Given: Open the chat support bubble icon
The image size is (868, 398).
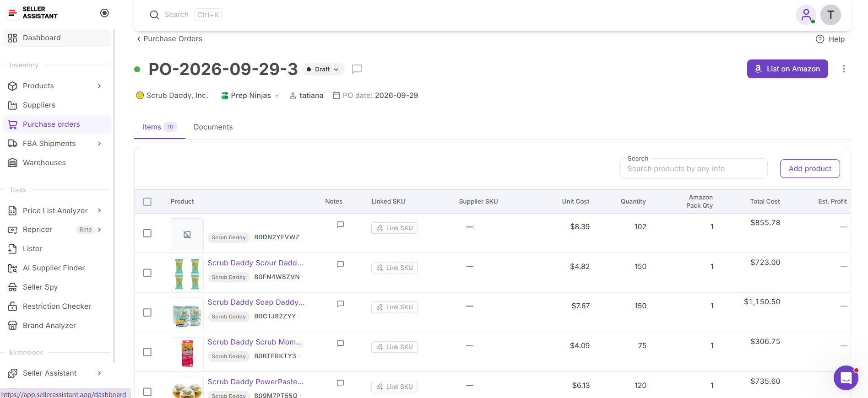Looking at the screenshot, I should tap(846, 378).
